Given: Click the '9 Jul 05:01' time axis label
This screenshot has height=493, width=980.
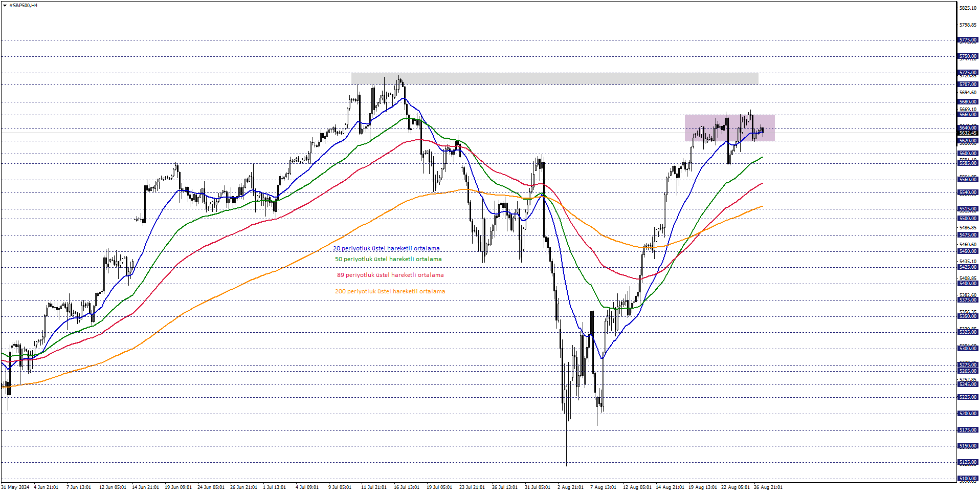Looking at the screenshot, I should (x=340, y=487).
